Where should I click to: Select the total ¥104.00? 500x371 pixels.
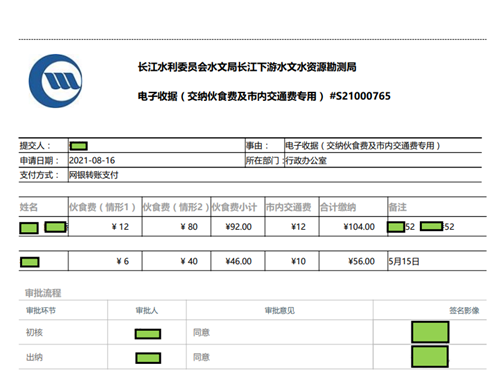coord(359,227)
